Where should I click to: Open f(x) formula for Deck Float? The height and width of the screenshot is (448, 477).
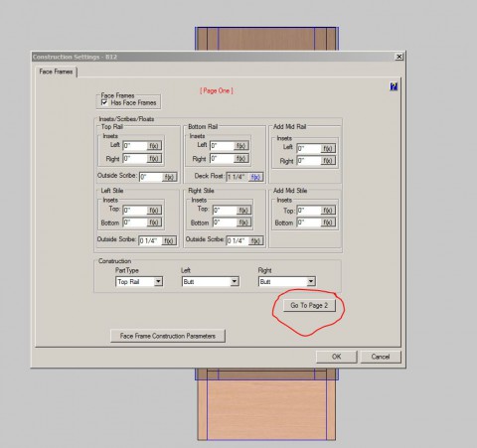(x=255, y=177)
